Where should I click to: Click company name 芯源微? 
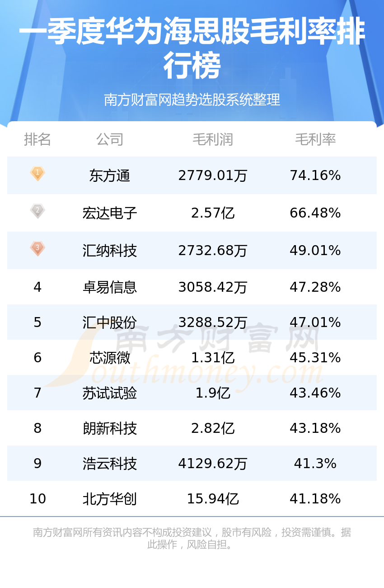point(110,358)
